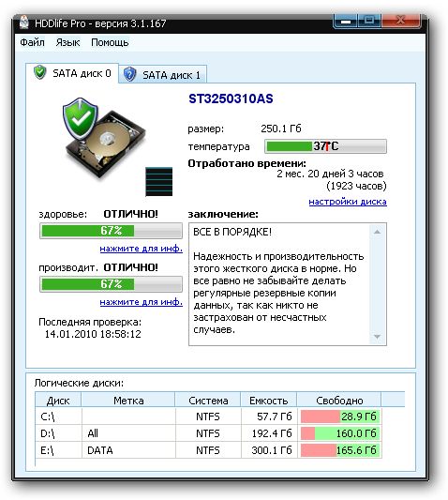Image resolution: width=448 pixels, height=500 pixels.
Task: Click the temperature bar showing 37°C
Action: point(325,146)
